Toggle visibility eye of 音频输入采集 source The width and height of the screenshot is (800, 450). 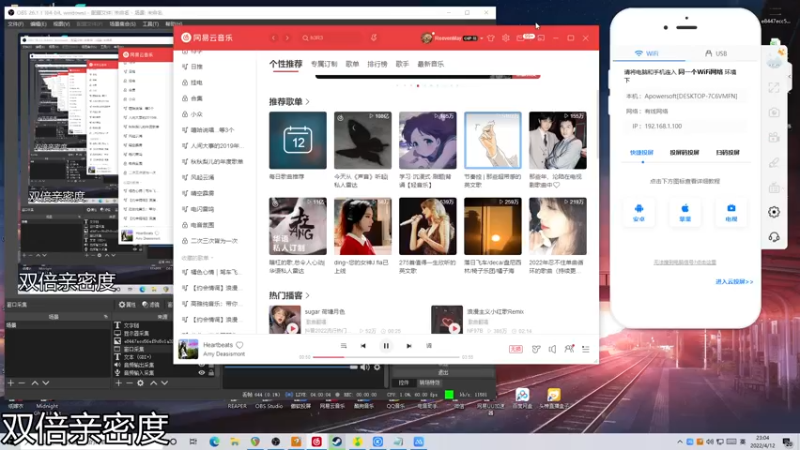pos(202,372)
